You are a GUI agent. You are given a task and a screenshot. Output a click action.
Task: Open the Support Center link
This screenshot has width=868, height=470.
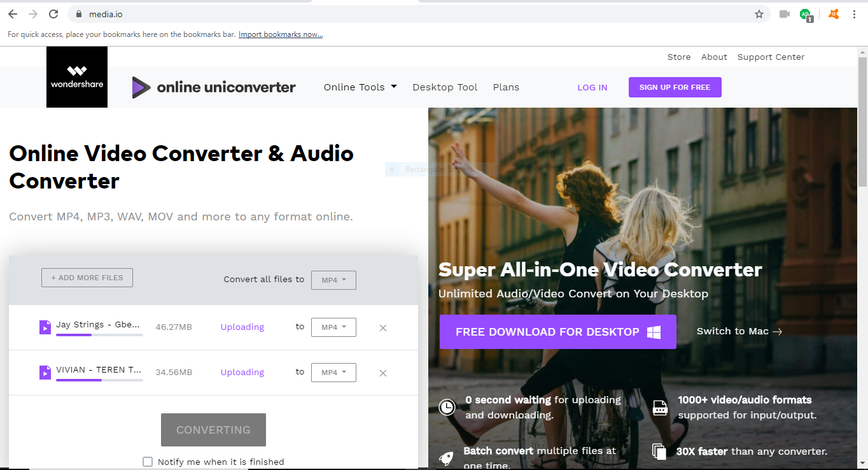(771, 57)
